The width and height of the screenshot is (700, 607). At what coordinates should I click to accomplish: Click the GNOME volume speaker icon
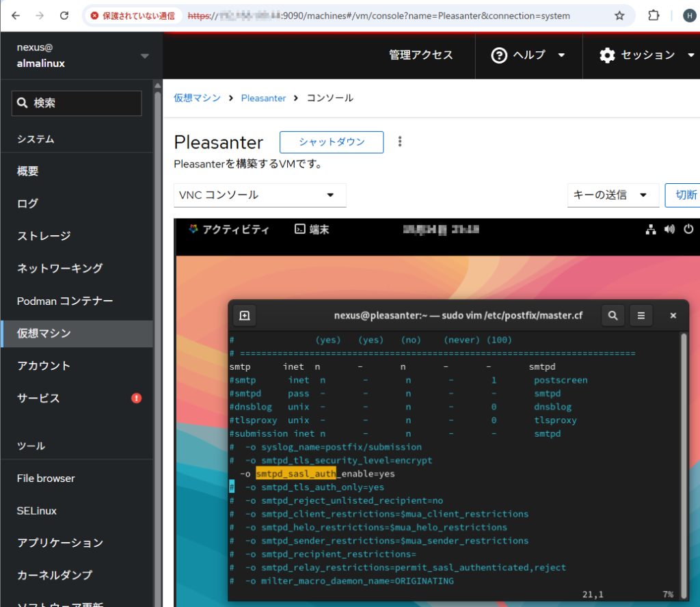coord(669,230)
